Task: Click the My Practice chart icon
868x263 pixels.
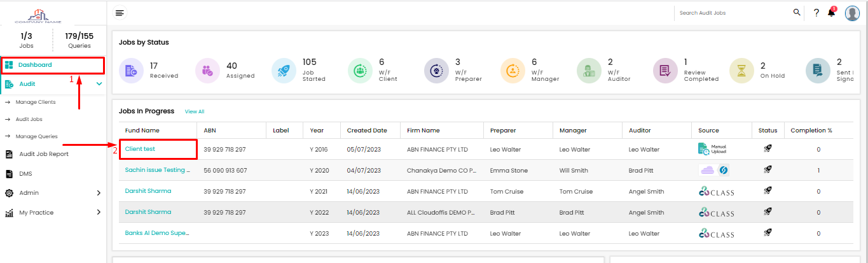Action: coord(9,213)
